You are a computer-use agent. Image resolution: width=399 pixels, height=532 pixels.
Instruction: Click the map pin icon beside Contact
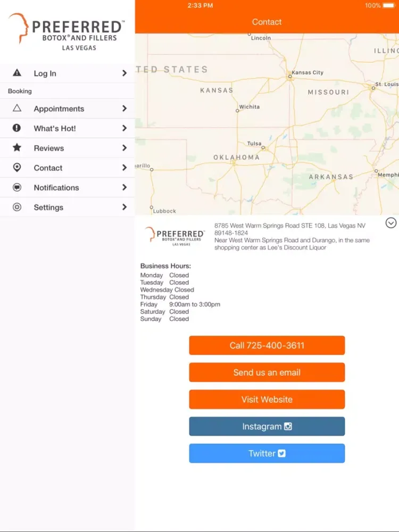17,167
